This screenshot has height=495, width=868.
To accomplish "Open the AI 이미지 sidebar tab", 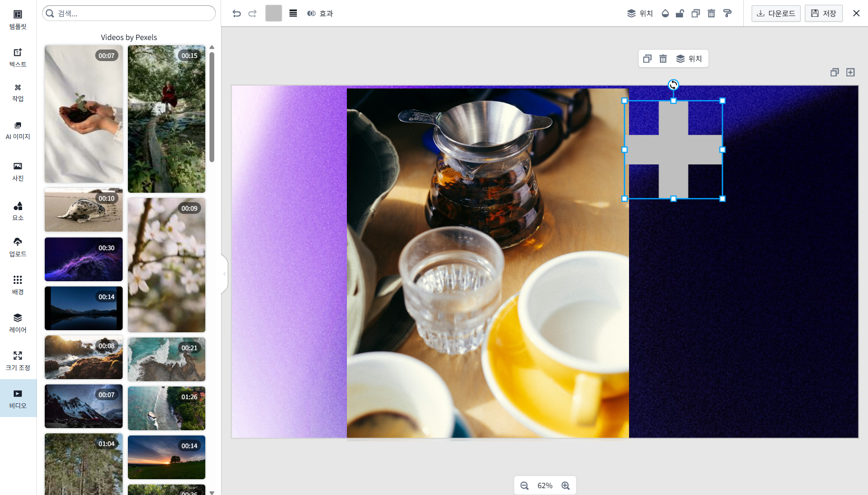I will pos(18,130).
